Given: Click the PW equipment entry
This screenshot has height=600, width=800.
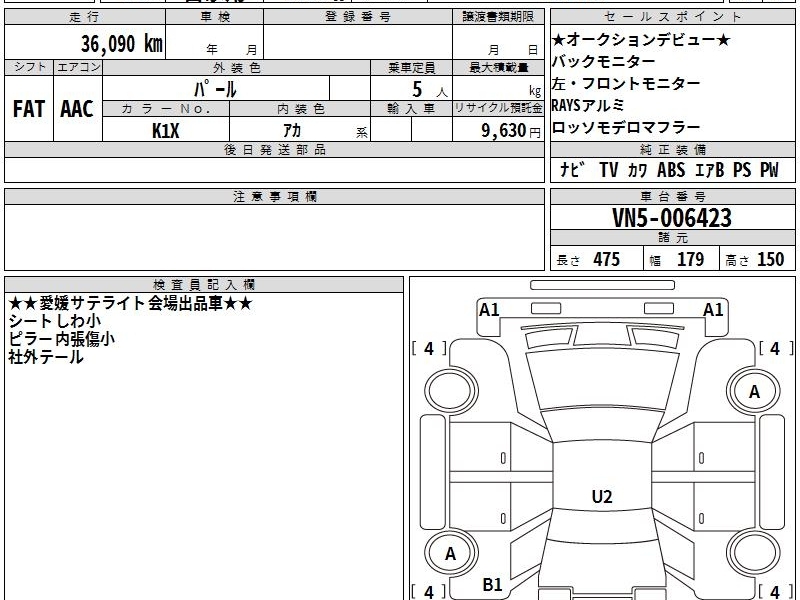Looking at the screenshot, I should pyautogui.click(x=769, y=169).
